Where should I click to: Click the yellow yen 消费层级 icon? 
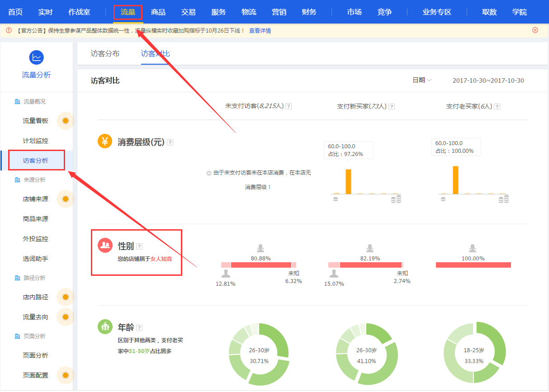[105, 142]
